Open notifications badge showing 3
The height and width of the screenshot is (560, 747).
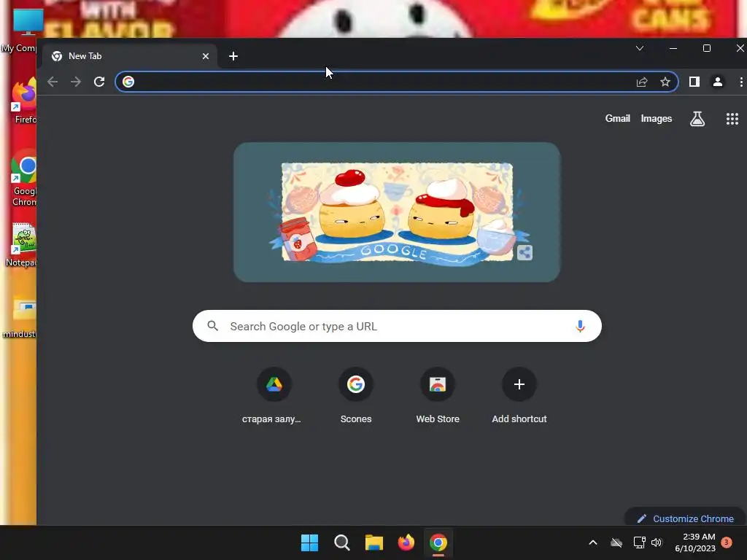726,542
